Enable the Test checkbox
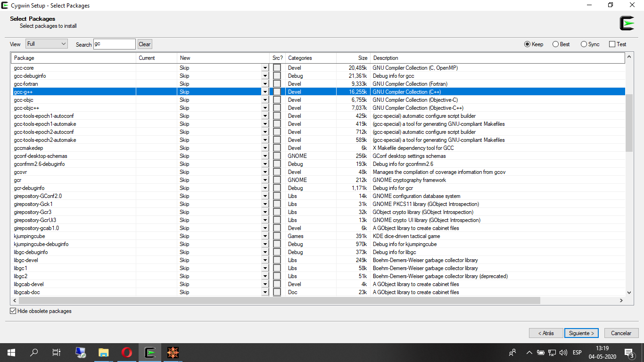The width and height of the screenshot is (644, 362). pyautogui.click(x=612, y=44)
